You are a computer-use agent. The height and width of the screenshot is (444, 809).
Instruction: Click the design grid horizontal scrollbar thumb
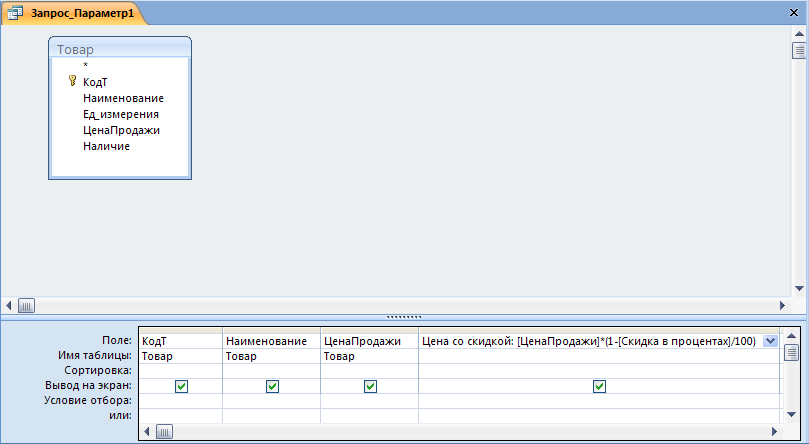pyautogui.click(x=164, y=432)
